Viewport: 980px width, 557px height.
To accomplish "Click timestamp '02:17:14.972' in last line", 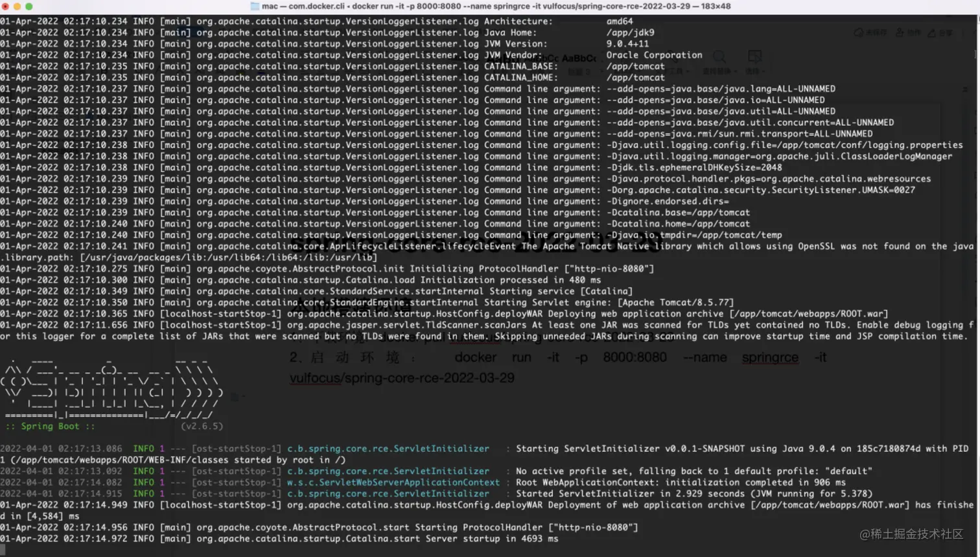I will tap(95, 539).
